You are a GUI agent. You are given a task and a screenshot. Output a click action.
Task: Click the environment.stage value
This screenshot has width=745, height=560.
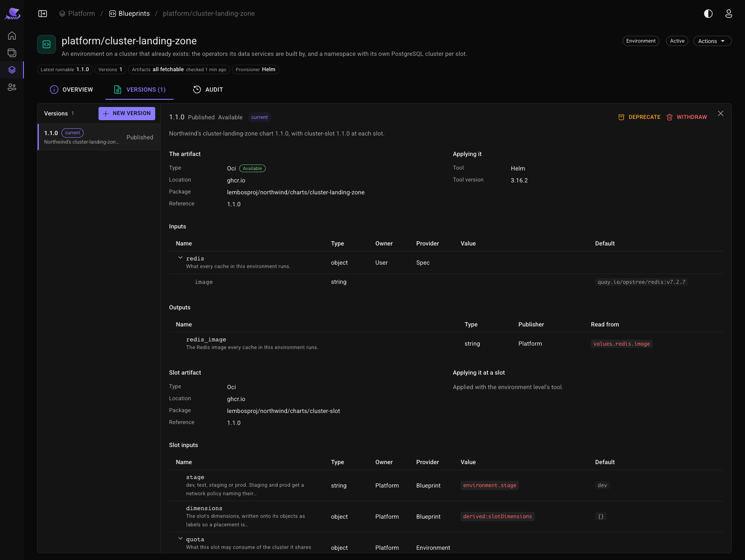pyautogui.click(x=490, y=485)
